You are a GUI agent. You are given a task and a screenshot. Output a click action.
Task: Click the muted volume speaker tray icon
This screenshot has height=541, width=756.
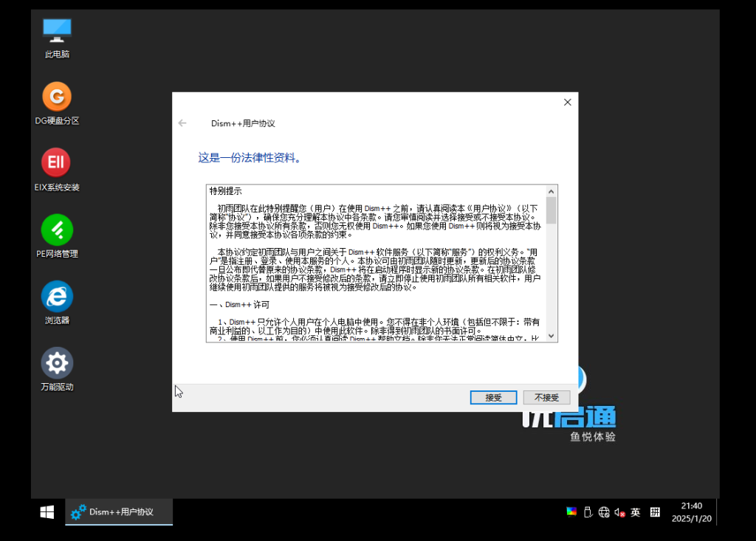(620, 512)
